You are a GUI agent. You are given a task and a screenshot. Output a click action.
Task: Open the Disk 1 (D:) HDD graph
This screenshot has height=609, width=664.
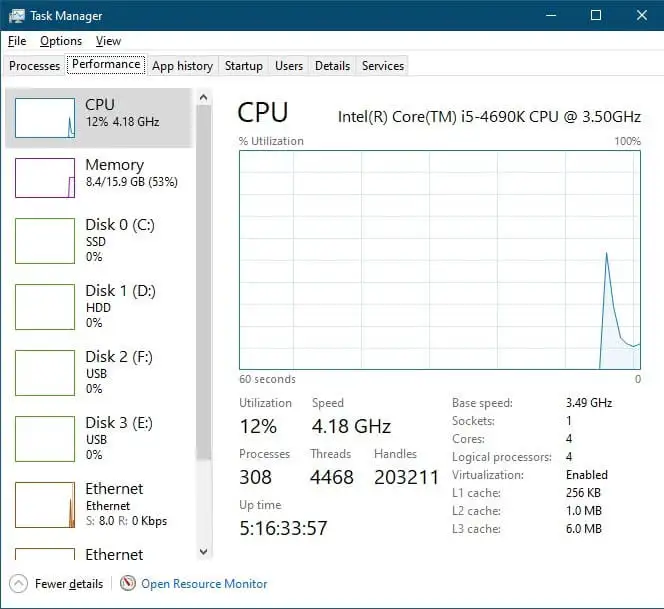[x=45, y=307]
